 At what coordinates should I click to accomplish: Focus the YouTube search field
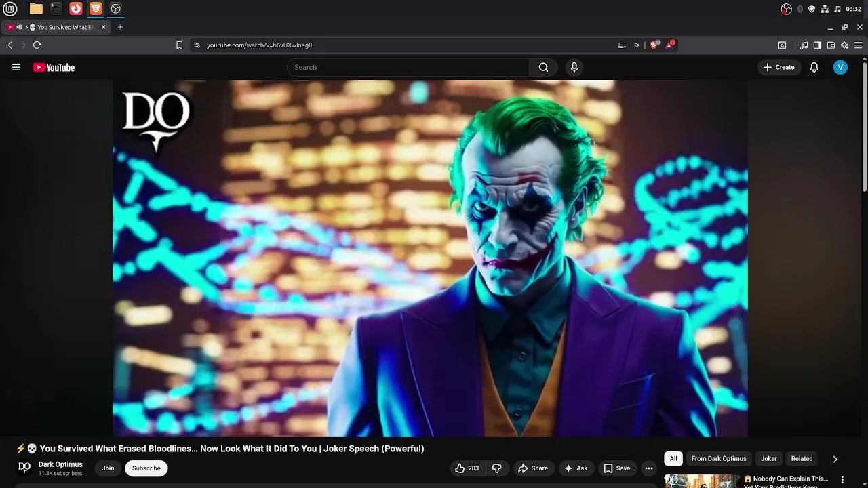tap(408, 67)
